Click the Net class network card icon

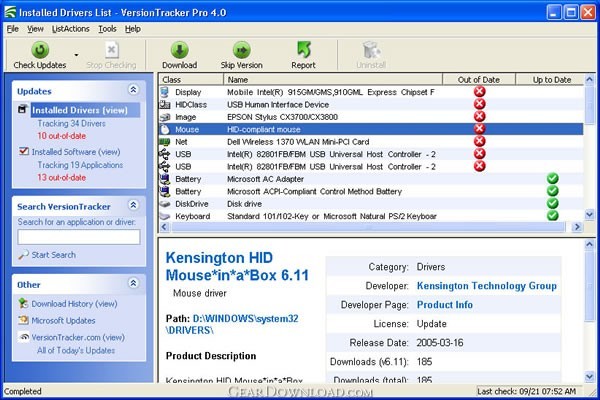[x=165, y=142]
